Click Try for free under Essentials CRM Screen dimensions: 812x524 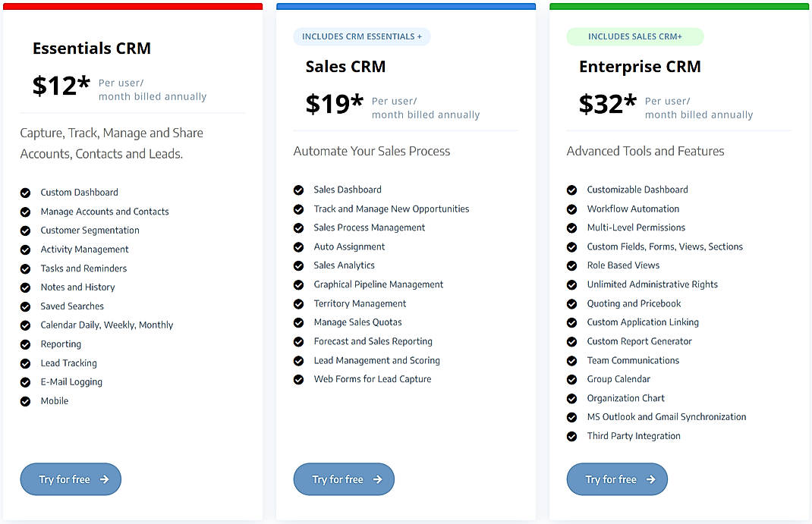tap(71, 479)
